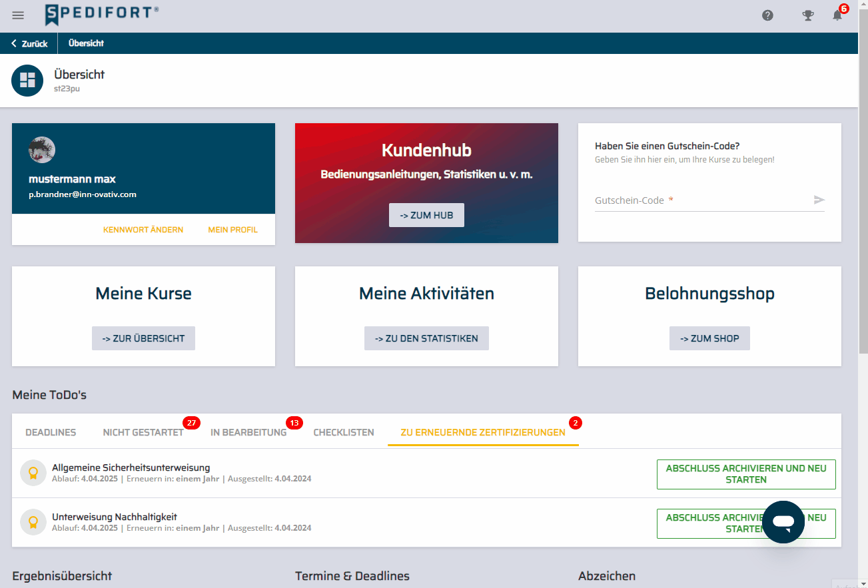Click the Kundenhub heading
Viewport: 868px width, 588px height.
pos(426,150)
